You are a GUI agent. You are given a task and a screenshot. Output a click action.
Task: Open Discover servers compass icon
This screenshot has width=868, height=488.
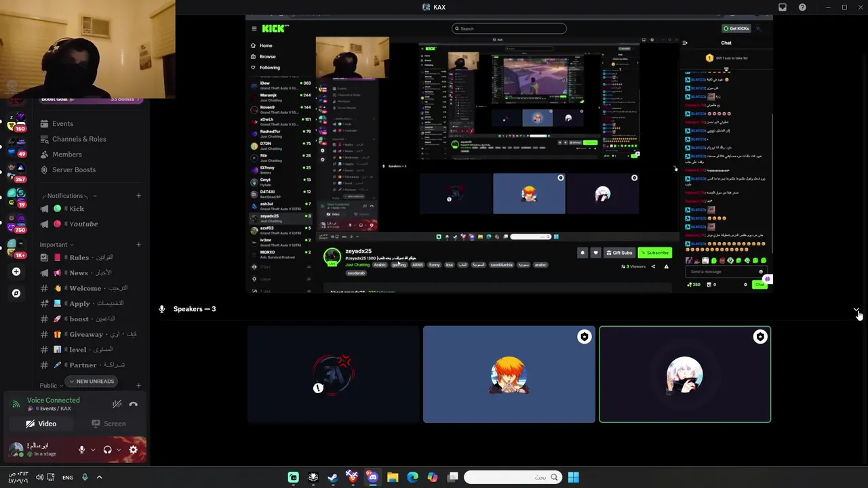coord(16,293)
